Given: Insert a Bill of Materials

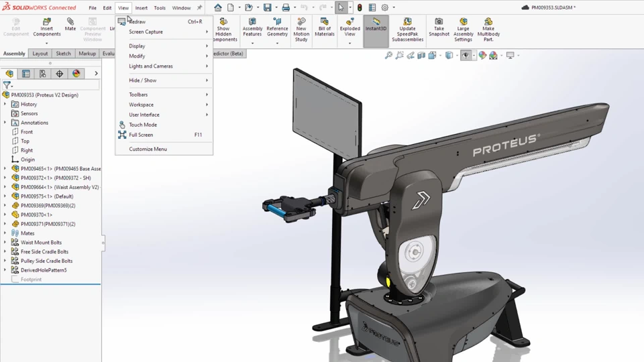Looking at the screenshot, I should click(x=325, y=27).
